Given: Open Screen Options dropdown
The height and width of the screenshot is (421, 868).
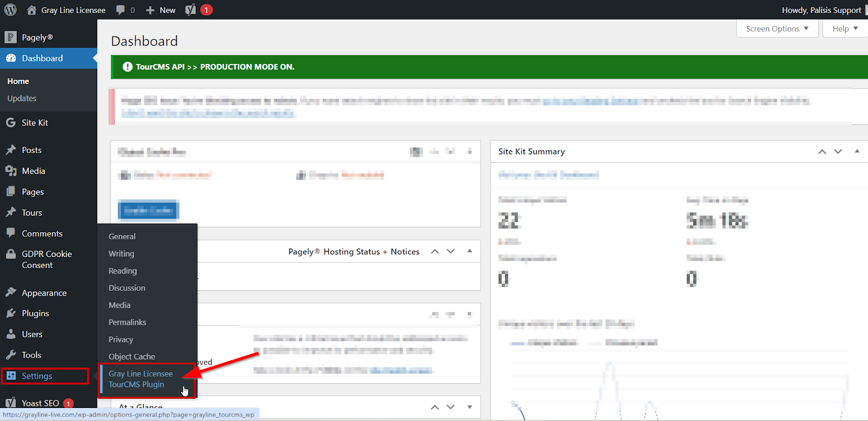Looking at the screenshot, I should coord(777,29).
